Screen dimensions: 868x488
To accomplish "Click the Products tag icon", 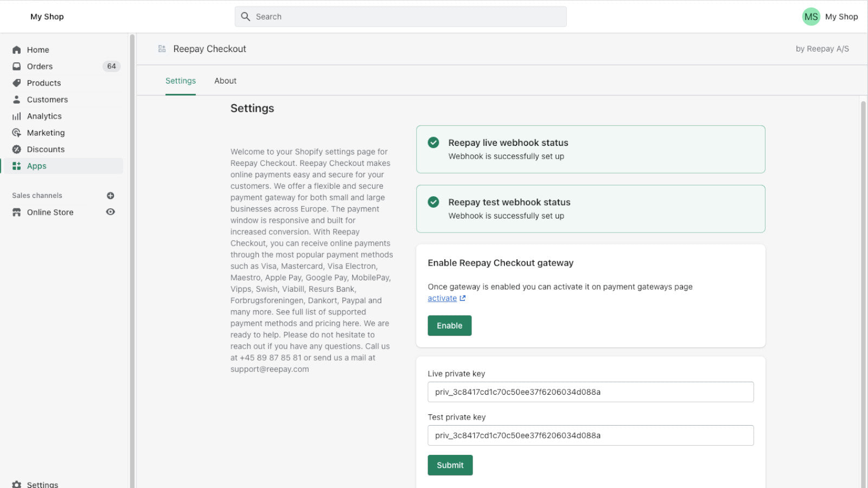I will click(17, 83).
